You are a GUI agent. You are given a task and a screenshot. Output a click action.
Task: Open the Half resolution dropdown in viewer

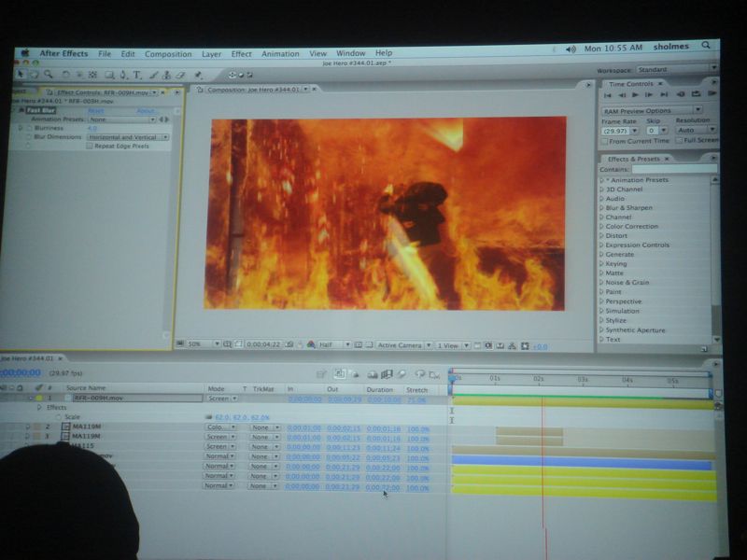(334, 344)
